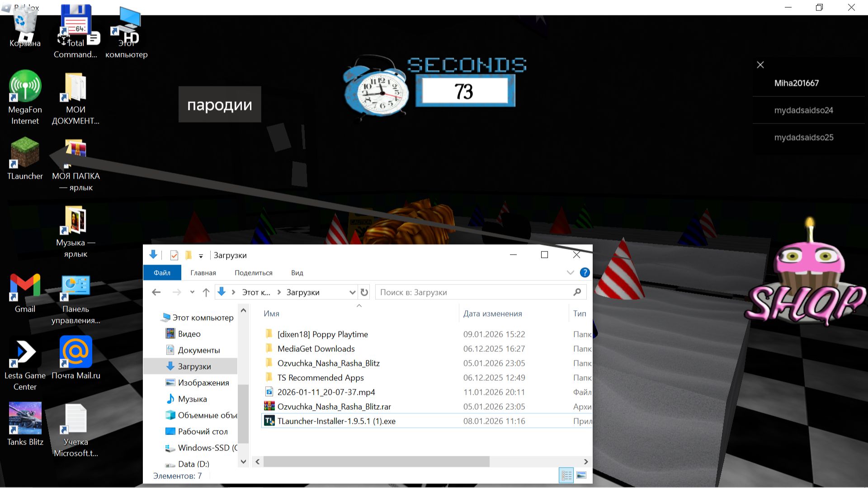Screen dimensions: 868x488
Task: Go up one folder level in Explorer
Action: [x=206, y=292]
